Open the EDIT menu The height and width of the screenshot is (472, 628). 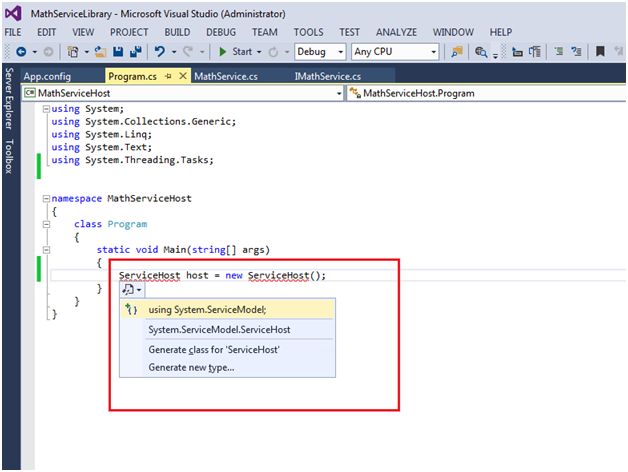[46, 32]
